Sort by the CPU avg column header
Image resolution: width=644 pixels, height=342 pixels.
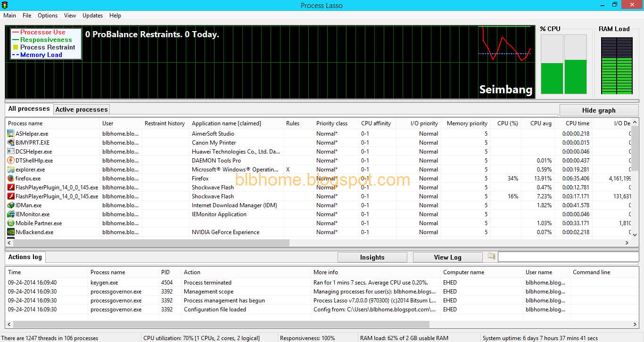pyautogui.click(x=538, y=123)
